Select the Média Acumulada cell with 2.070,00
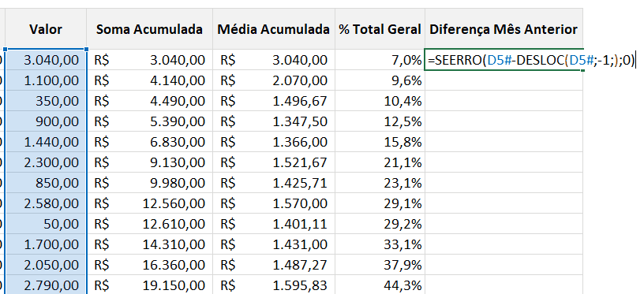The width and height of the screenshot is (644, 294). 274,80
